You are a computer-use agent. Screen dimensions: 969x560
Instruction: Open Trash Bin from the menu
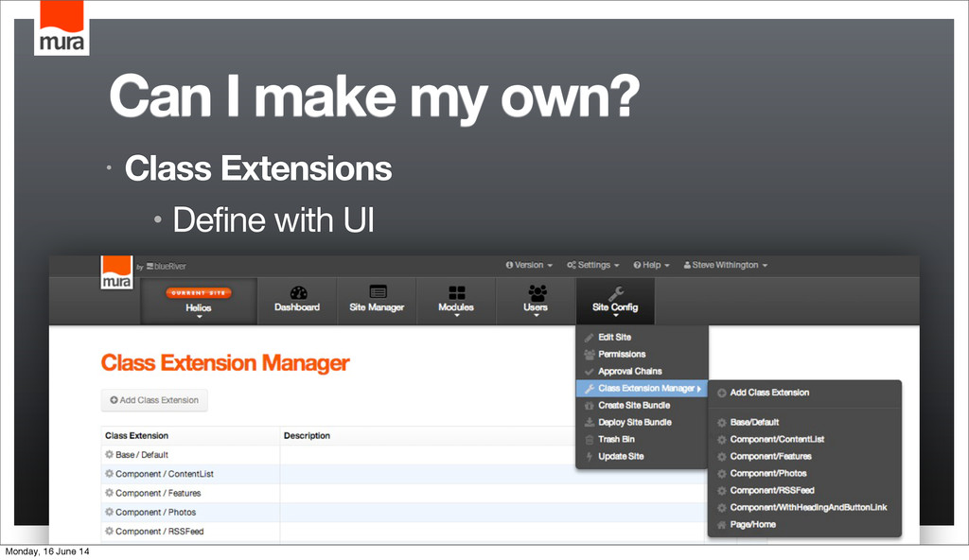point(643,440)
